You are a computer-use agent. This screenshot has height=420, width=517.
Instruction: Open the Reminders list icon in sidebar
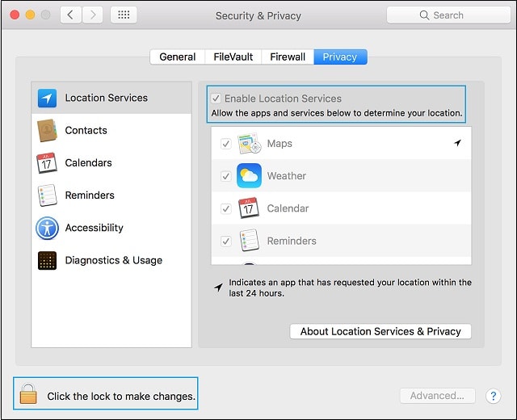tap(47, 195)
